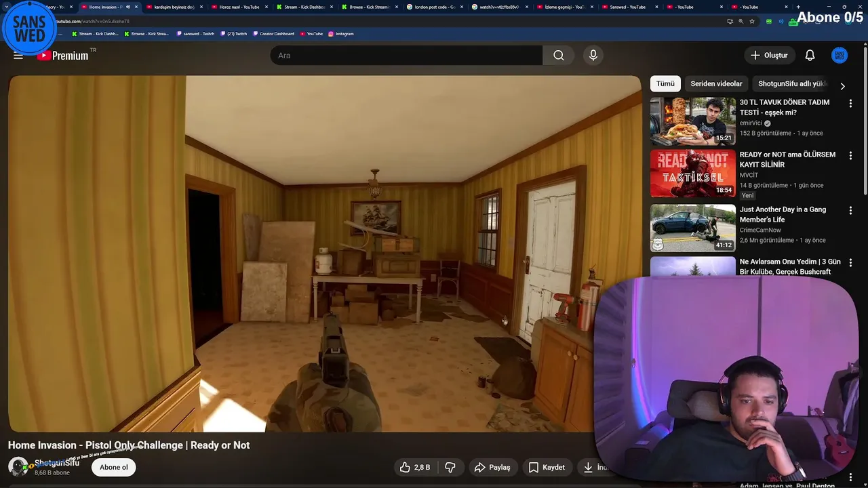Select Seriden videolar filter chip
Viewport: 868px width, 488px height.
[716, 83]
